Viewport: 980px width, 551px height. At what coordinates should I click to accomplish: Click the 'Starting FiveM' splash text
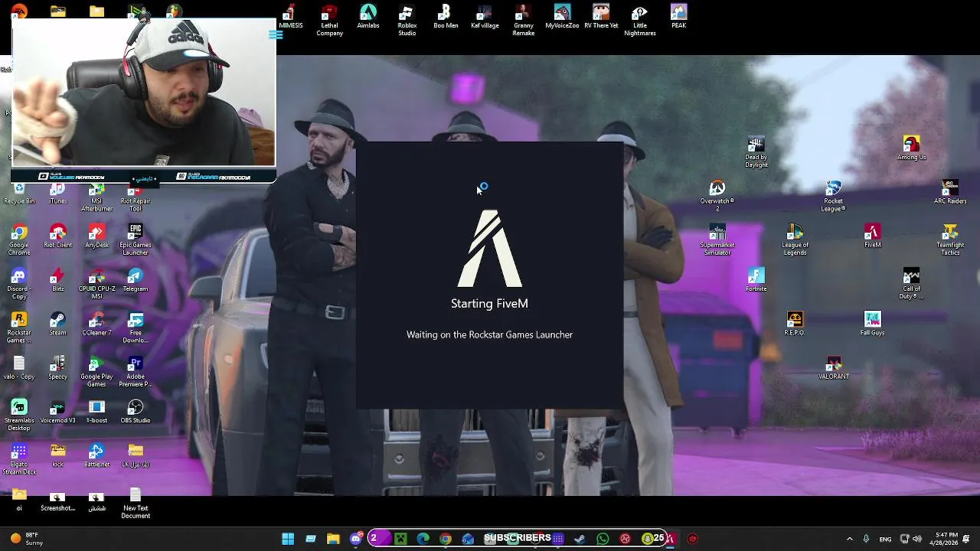point(489,304)
